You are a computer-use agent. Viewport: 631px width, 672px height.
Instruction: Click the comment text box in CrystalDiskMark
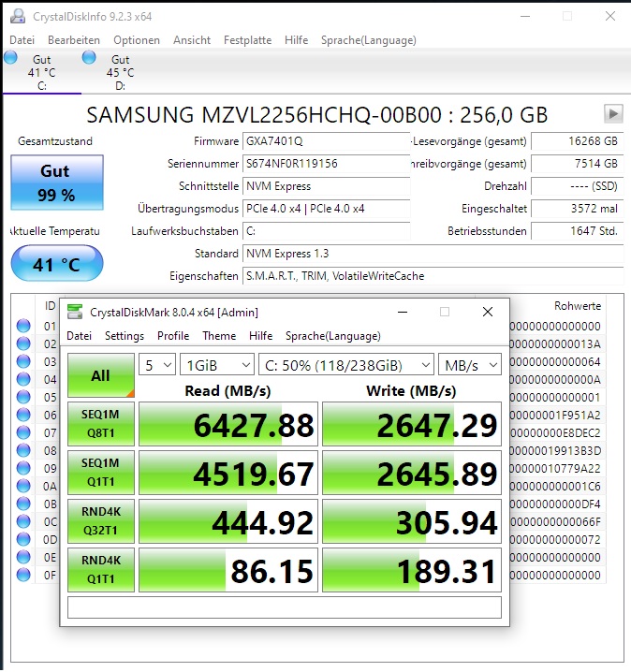pyautogui.click(x=285, y=607)
